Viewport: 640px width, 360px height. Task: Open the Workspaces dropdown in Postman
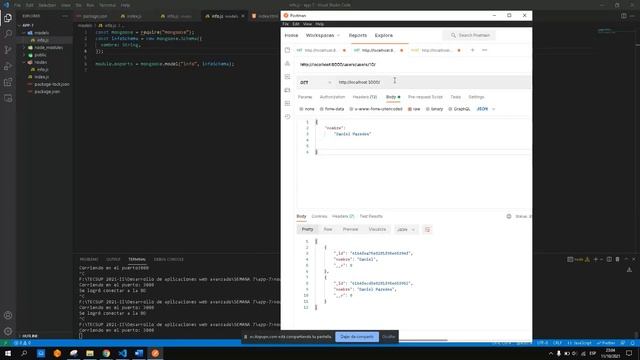coord(323,36)
